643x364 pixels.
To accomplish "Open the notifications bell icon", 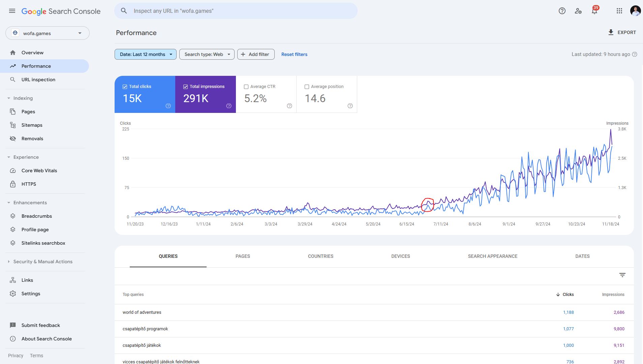I will point(594,11).
